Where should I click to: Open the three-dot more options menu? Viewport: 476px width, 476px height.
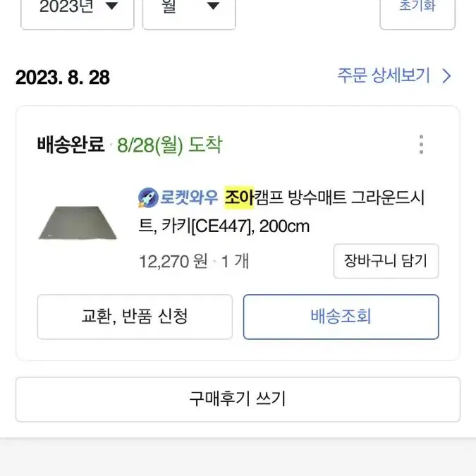(421, 145)
